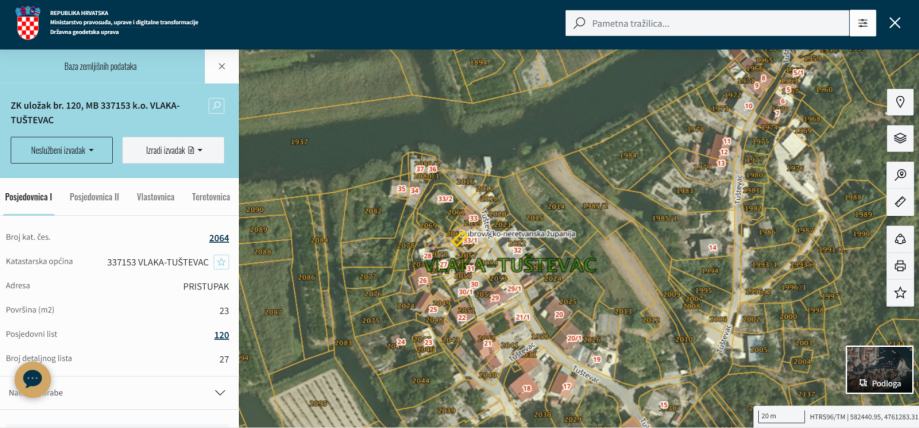This screenshot has height=428, width=919.
Task: Print the map via printer icon
Action: pos(900,266)
